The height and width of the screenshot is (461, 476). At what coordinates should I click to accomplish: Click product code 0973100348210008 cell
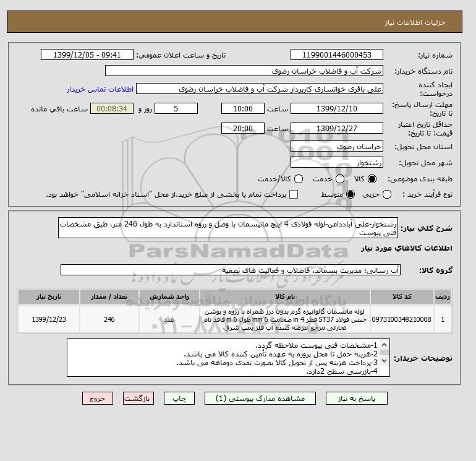[x=402, y=319]
